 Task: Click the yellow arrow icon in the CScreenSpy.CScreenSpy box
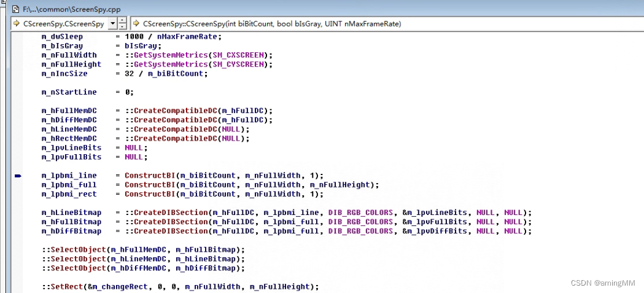pos(17,24)
